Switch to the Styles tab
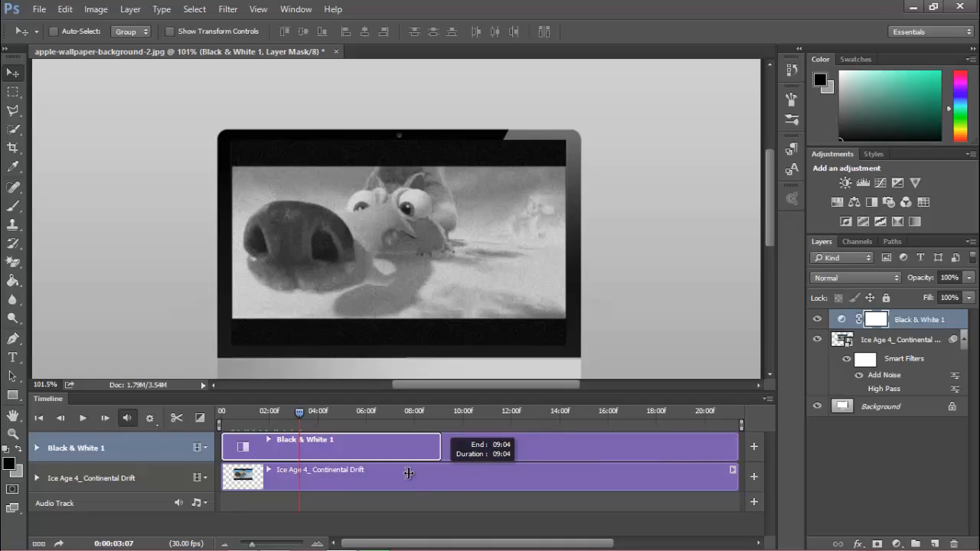This screenshot has height=551, width=980. click(873, 154)
